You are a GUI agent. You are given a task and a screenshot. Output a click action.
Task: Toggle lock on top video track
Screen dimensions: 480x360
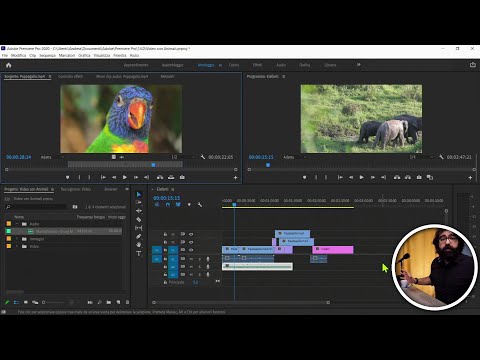click(x=165, y=234)
